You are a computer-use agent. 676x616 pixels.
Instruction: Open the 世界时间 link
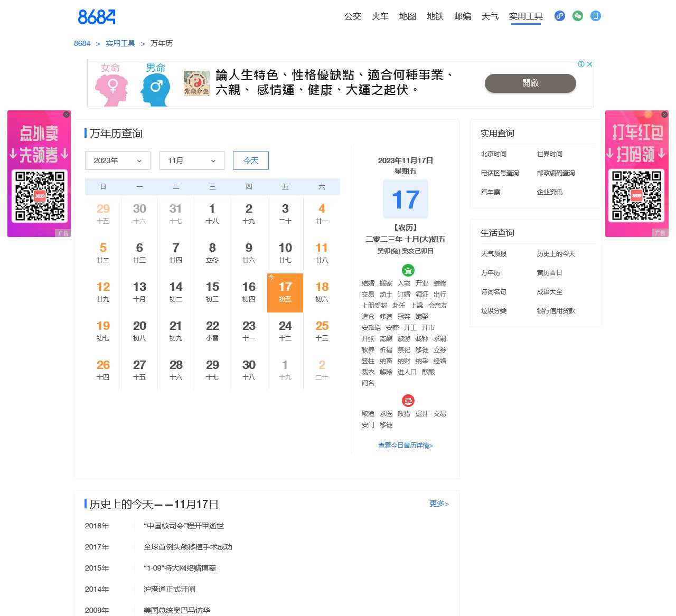[550, 154]
